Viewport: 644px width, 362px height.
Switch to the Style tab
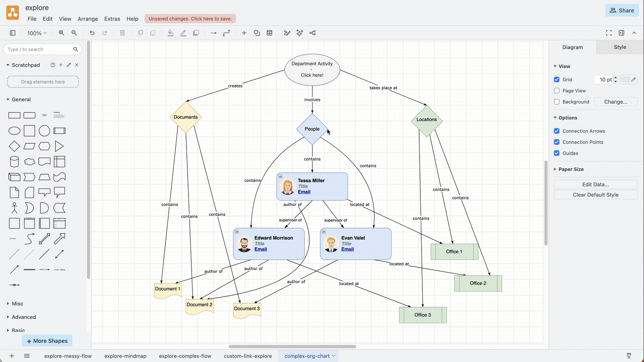620,47
